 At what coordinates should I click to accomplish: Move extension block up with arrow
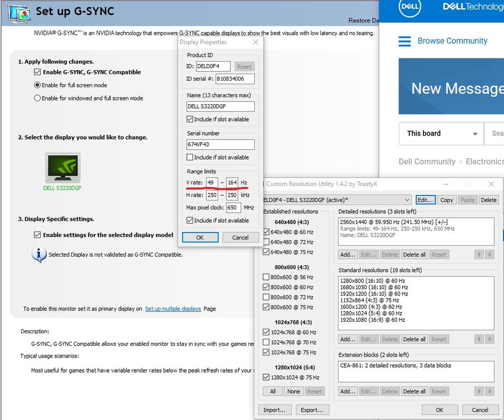479,391
